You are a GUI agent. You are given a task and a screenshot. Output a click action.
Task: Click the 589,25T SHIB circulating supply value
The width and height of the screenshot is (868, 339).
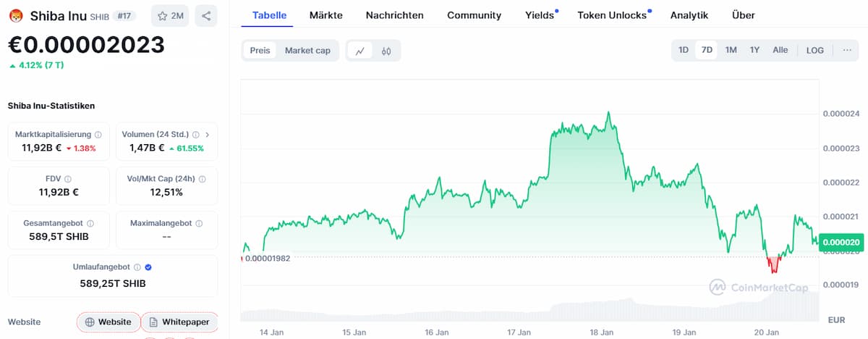tap(113, 283)
